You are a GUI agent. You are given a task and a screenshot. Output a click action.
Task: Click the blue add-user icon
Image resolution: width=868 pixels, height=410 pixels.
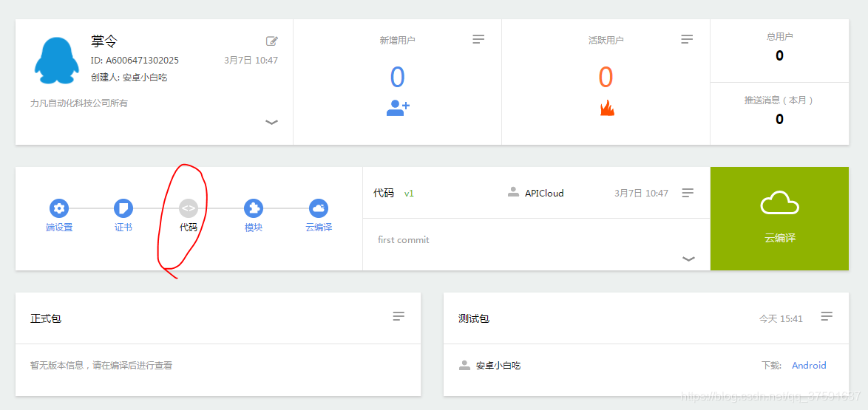(x=398, y=108)
